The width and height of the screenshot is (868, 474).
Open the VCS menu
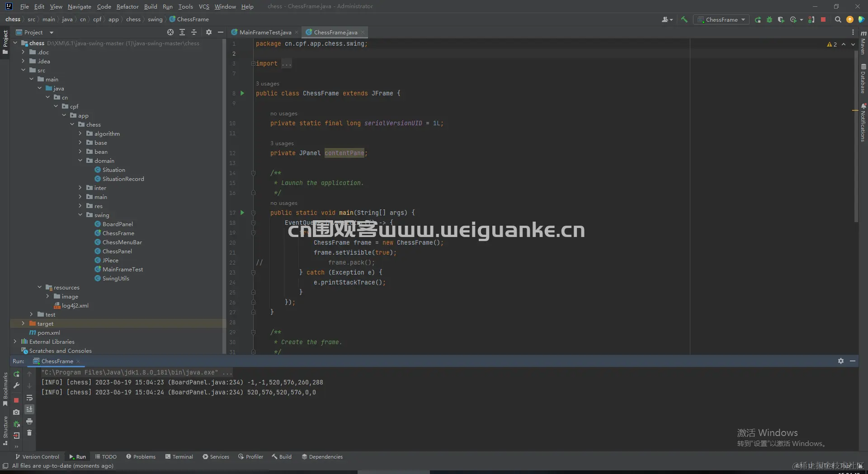click(204, 6)
